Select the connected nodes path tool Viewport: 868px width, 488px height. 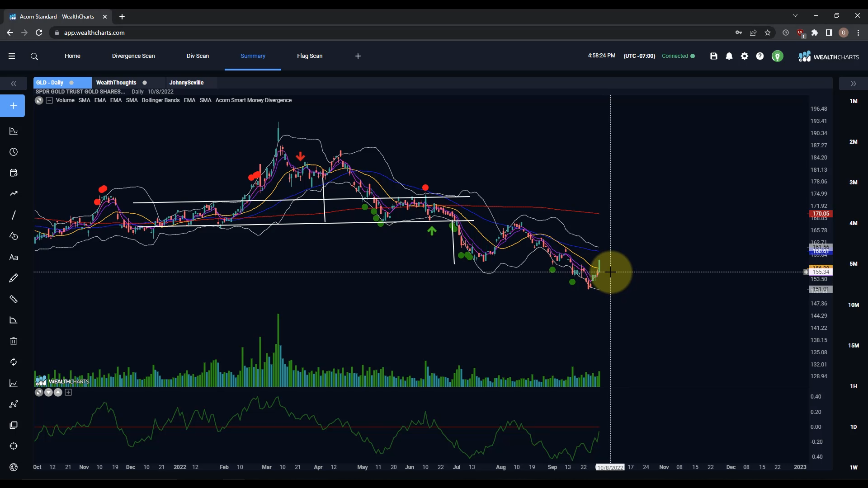tap(14, 404)
